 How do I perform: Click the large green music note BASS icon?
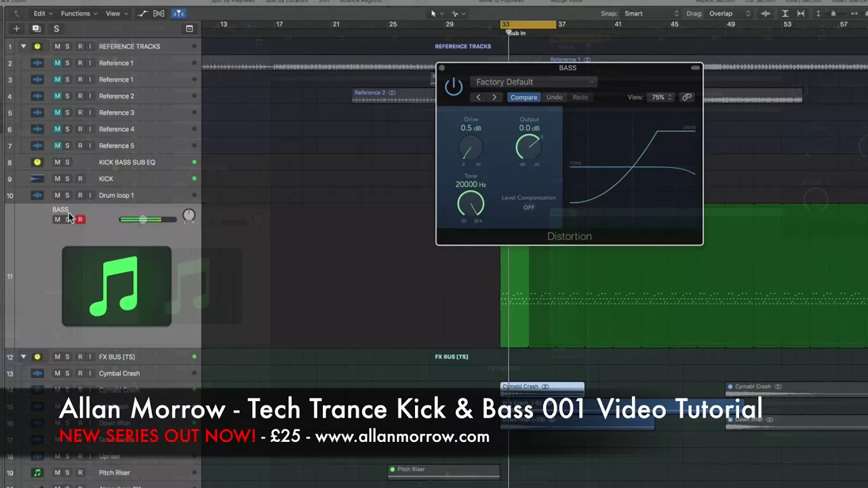[117, 286]
